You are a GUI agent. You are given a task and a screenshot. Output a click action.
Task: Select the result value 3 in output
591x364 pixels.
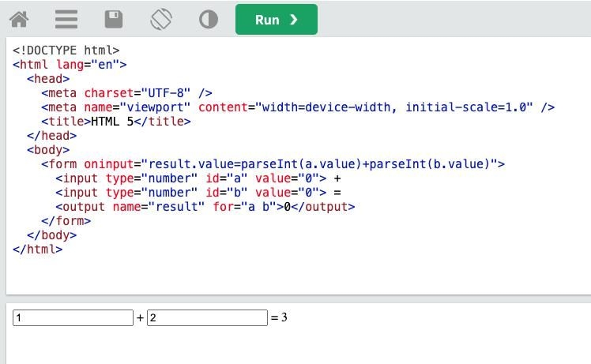[284, 317]
